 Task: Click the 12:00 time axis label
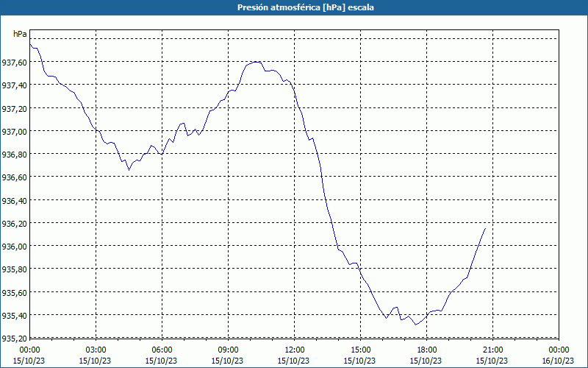click(295, 350)
